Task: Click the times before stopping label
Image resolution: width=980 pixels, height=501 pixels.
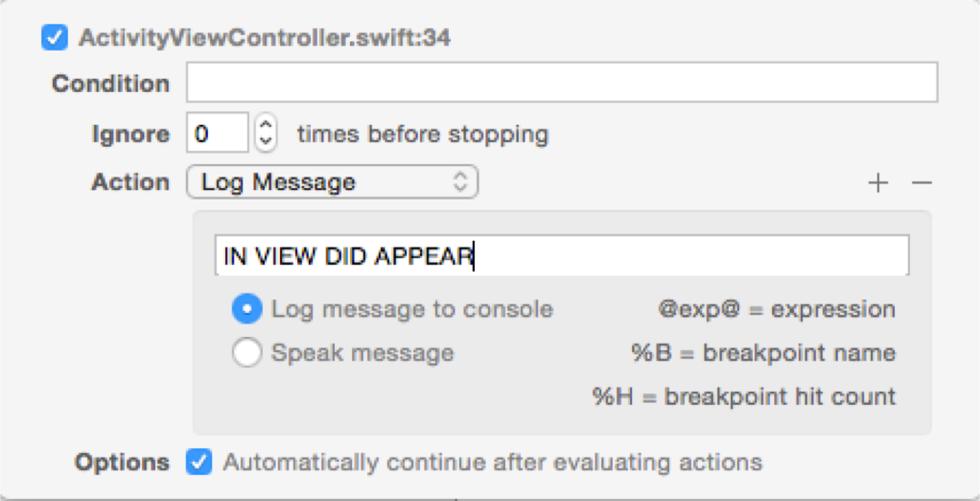Action: click(423, 133)
